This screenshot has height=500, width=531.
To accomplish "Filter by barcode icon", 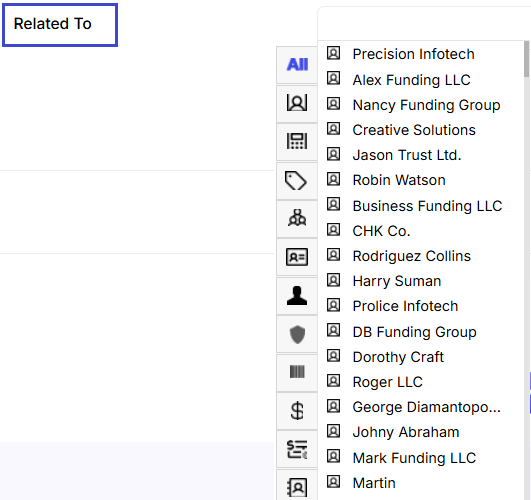I will coord(297,372).
